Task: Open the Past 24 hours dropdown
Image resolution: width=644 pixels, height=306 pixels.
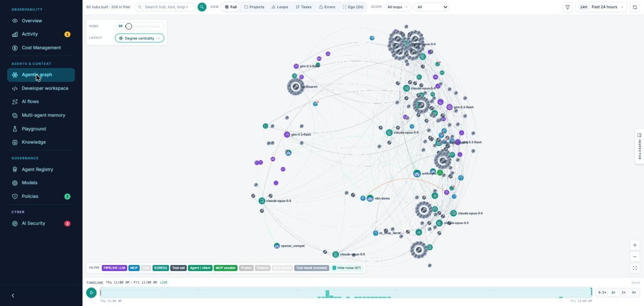Action: click(601, 7)
